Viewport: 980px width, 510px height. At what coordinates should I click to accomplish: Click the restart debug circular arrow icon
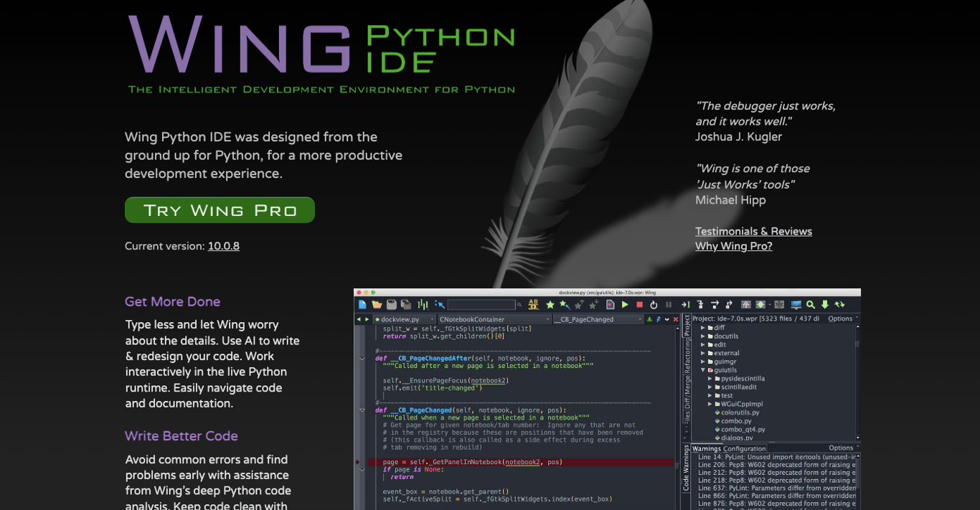(x=654, y=304)
